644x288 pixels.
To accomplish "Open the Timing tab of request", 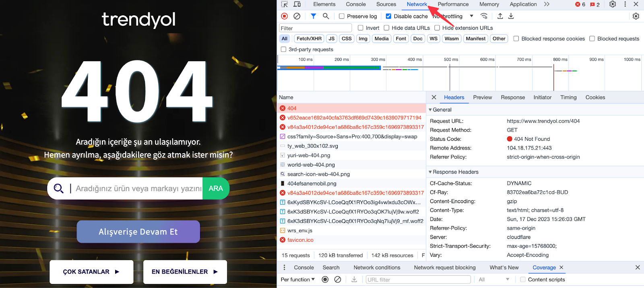I will [x=568, y=97].
